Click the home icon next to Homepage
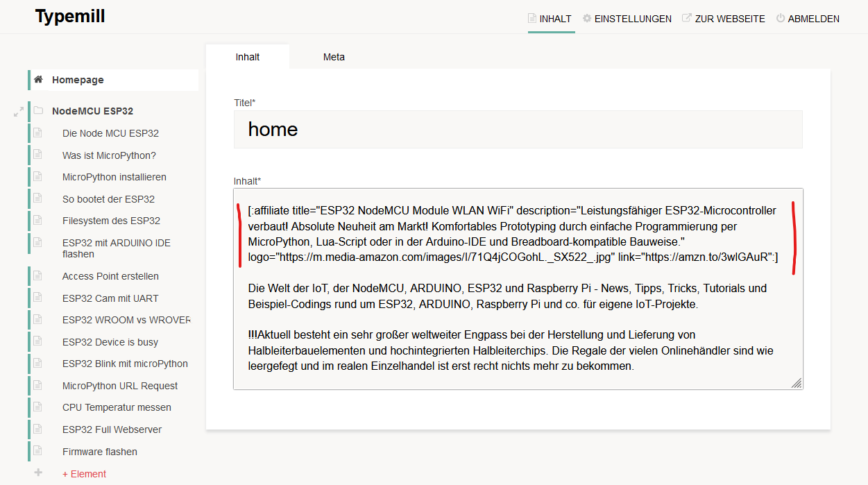This screenshot has width=868, height=485. point(38,80)
